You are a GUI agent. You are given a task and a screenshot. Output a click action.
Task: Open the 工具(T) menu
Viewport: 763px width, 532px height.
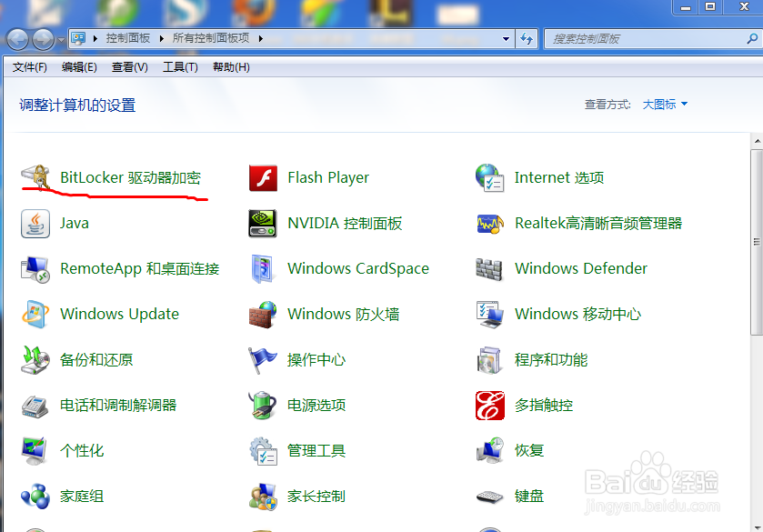coord(180,67)
